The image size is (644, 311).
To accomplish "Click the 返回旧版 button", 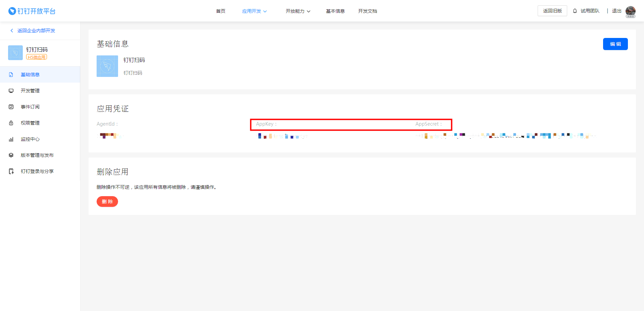I will [552, 11].
